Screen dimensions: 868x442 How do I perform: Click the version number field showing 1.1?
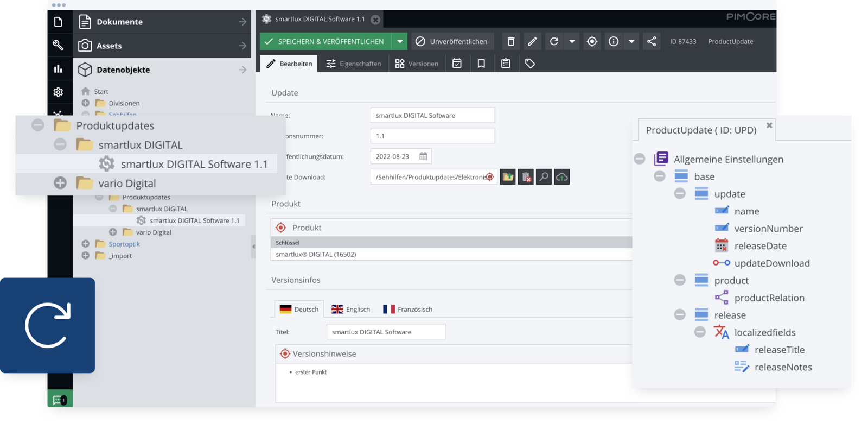click(x=432, y=136)
